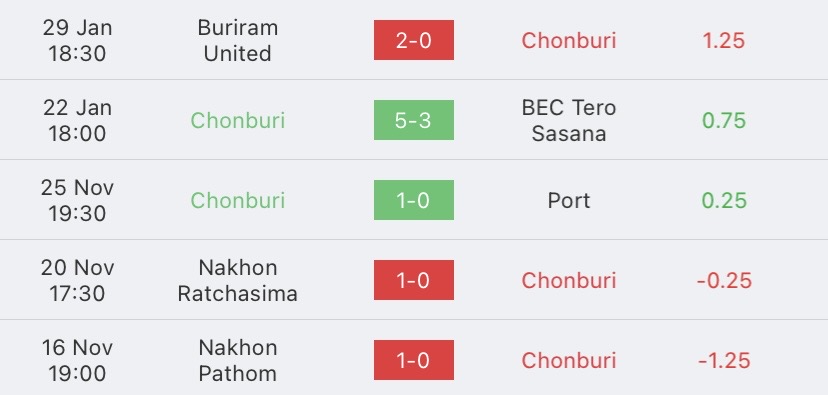The height and width of the screenshot is (395, 828).
Task: Click green Chonburi in 22 Jan match
Action: [238, 120]
